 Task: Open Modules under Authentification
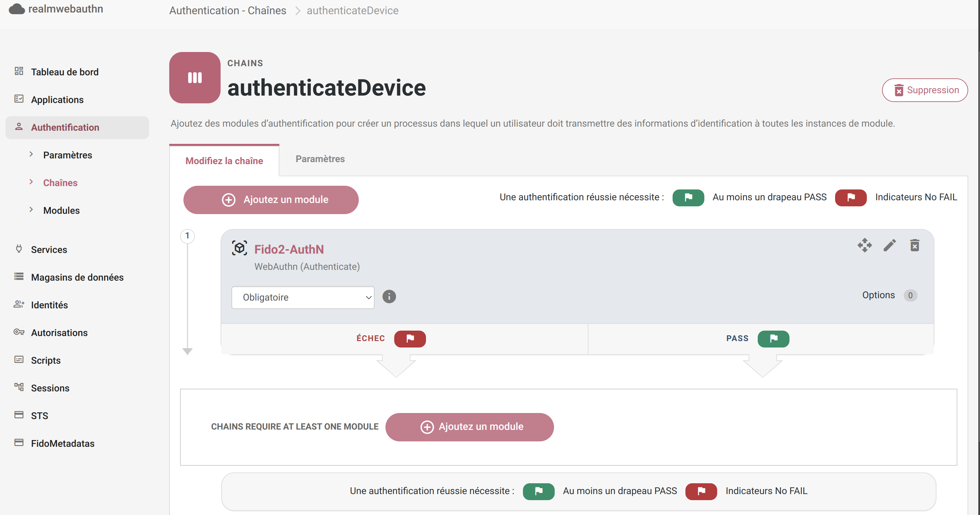point(61,210)
